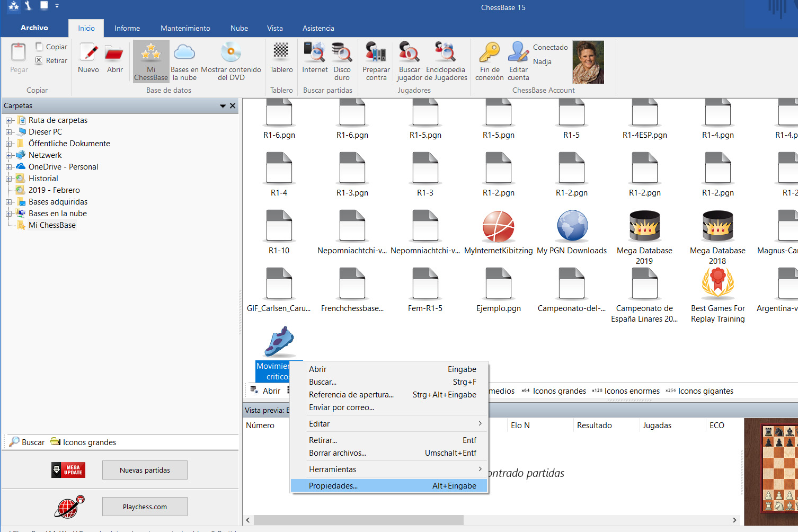Select Mega Database 2019 icon
The height and width of the screenshot is (532, 798).
click(644, 227)
